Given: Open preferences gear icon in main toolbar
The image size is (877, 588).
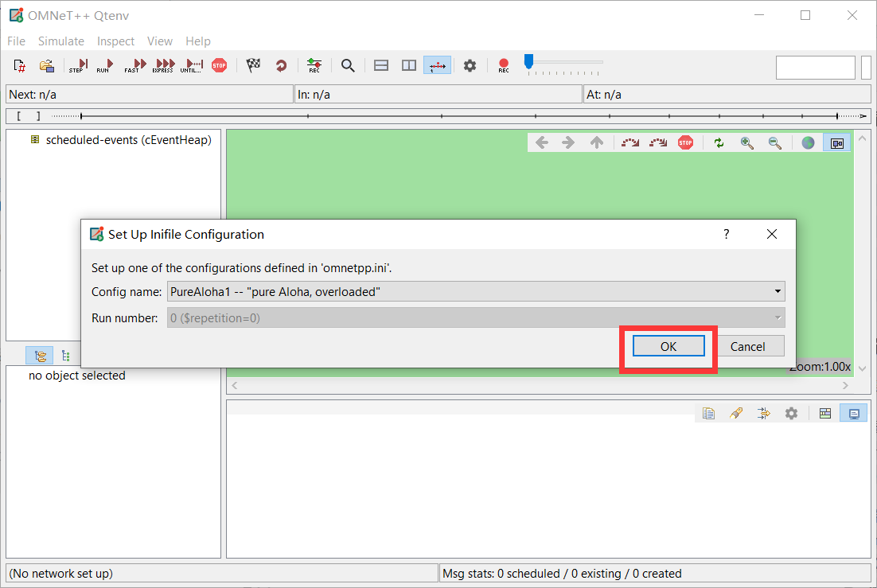Looking at the screenshot, I should [470, 65].
